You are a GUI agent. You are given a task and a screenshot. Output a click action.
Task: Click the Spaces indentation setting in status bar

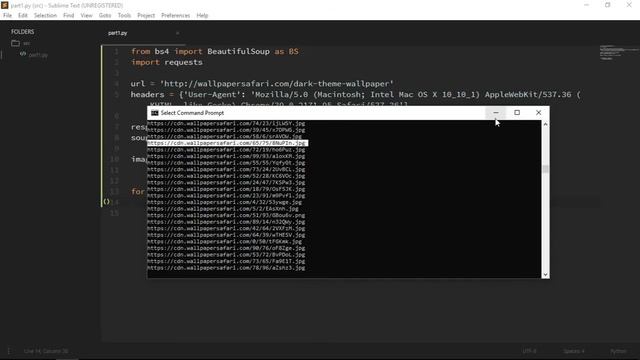coord(574,351)
